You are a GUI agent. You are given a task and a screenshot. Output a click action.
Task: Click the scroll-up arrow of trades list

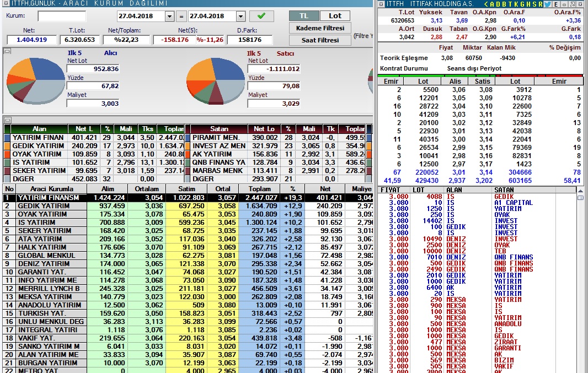[x=580, y=190]
